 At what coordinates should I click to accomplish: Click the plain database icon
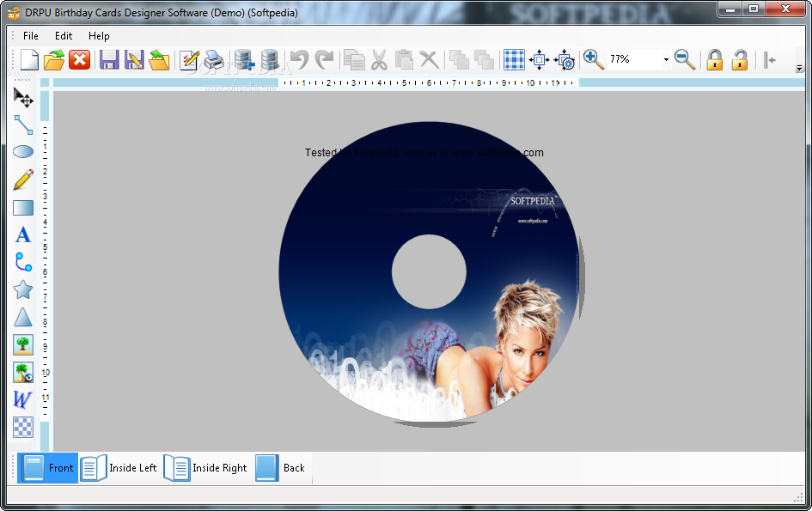coord(269,59)
